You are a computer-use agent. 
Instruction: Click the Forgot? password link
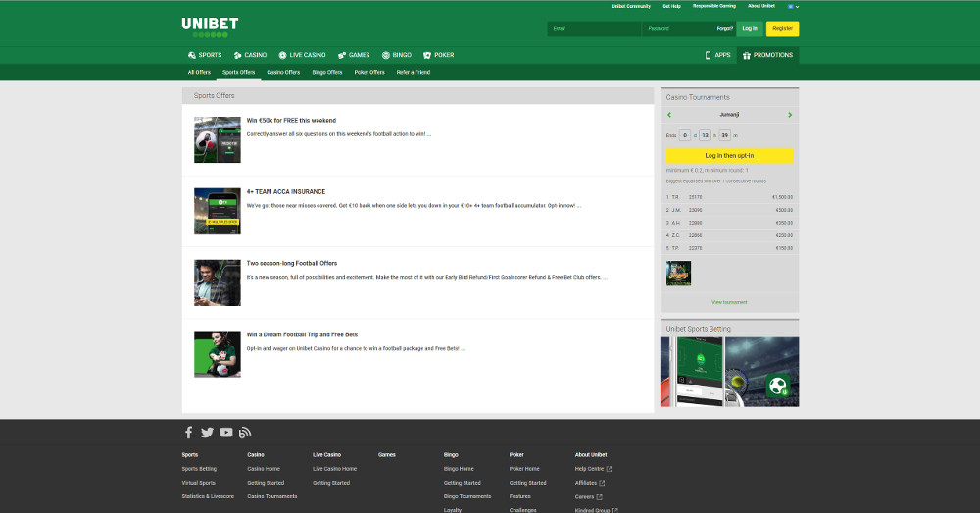pos(725,28)
